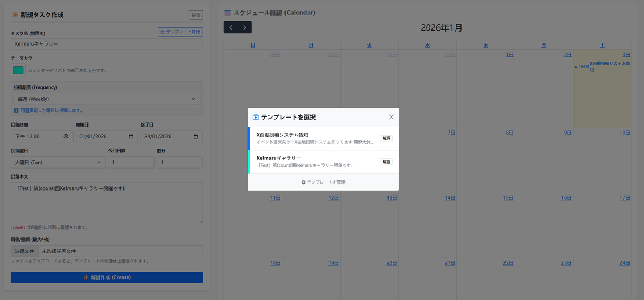
Task: Click the 火 weekday column header
Action: (369, 46)
